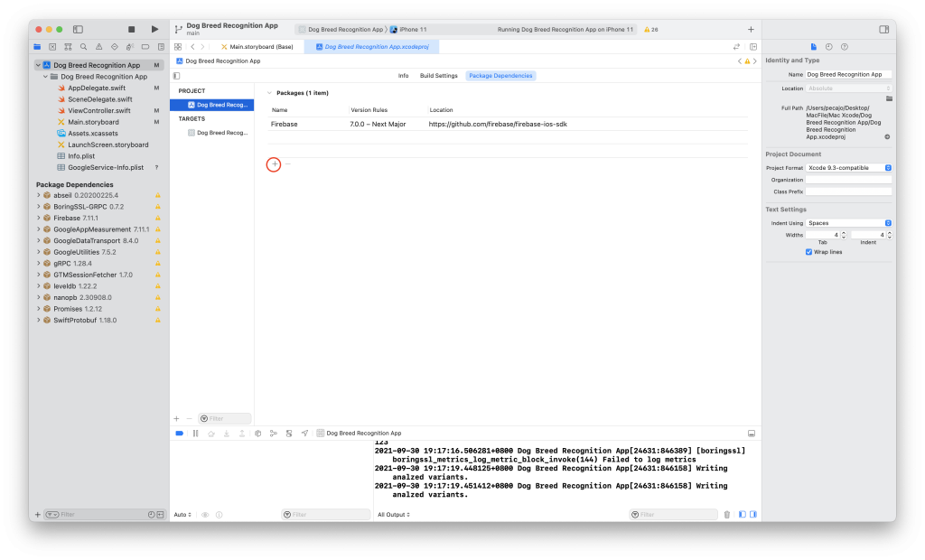The image size is (925, 560).
Task: Expand the Firebase 7.11.1 package
Action: tap(39, 218)
